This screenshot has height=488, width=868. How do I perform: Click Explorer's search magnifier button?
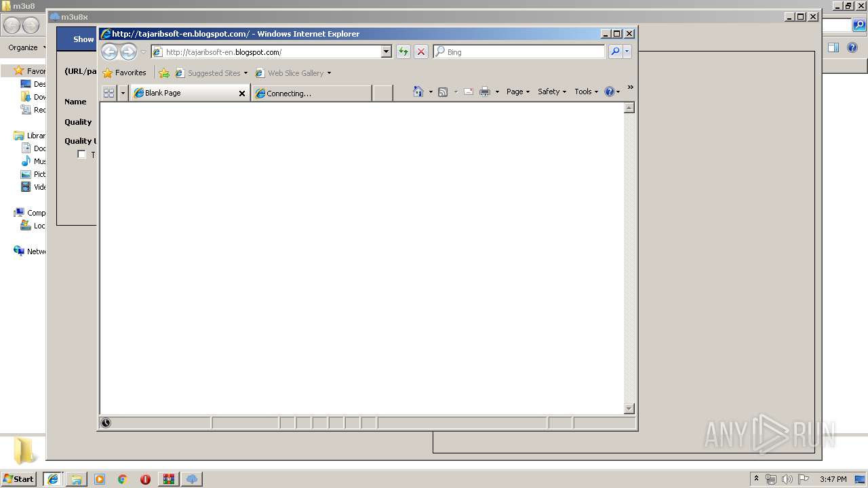point(859,25)
